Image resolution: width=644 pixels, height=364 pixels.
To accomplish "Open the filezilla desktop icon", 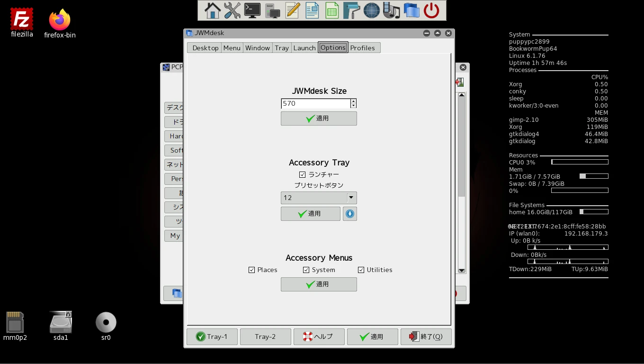I will (22, 22).
